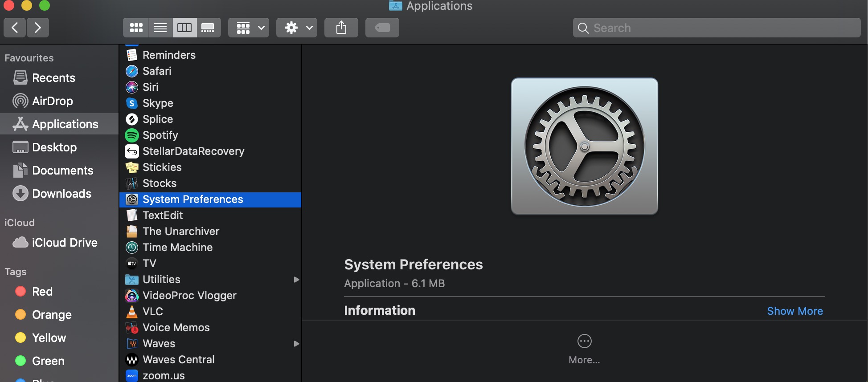Click the large System Preferences preview icon
This screenshot has width=868, height=382.
click(585, 146)
